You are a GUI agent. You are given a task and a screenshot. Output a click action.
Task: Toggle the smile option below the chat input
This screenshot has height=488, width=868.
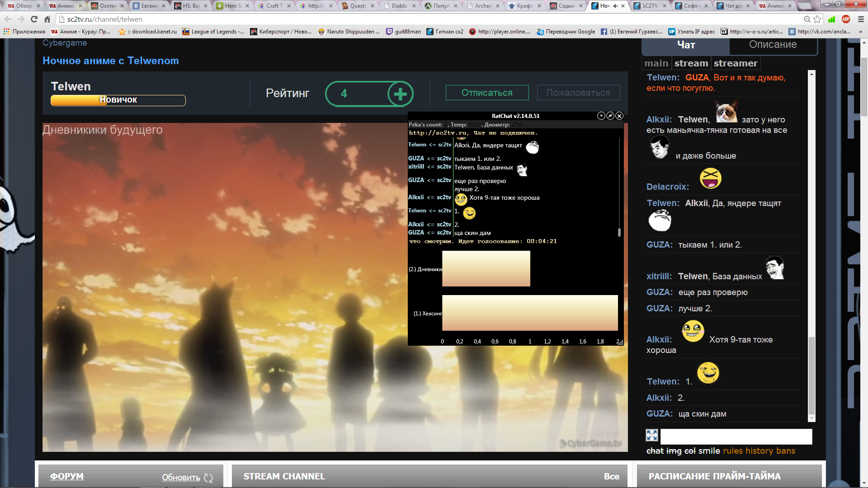709,451
